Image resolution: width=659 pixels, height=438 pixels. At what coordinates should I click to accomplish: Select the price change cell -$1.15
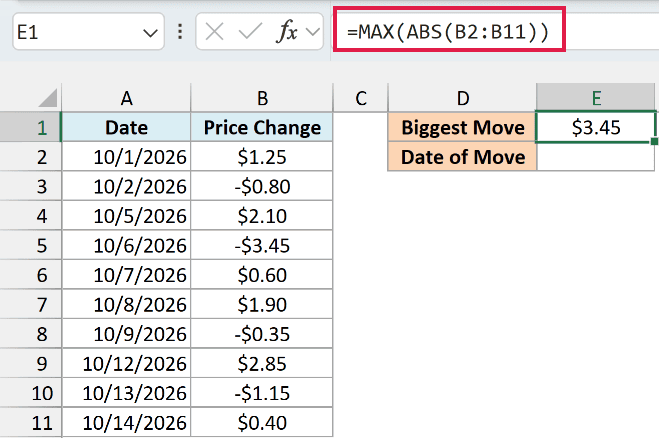click(x=262, y=393)
